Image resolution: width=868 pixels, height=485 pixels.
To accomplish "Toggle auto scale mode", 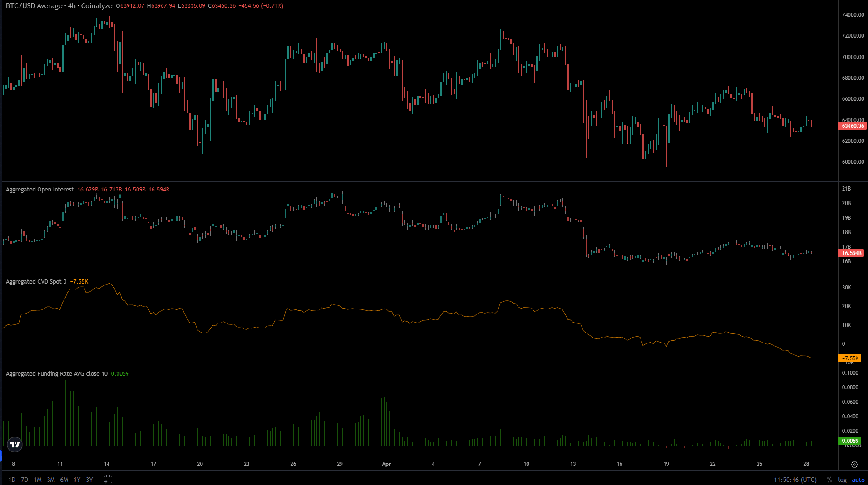I will pos(858,480).
